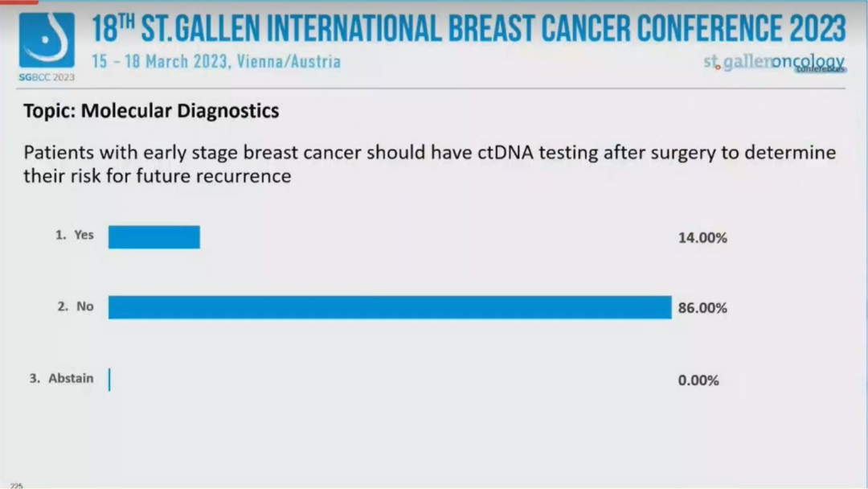The width and height of the screenshot is (868, 489).
Task: Select the '1. Yes' answer label
Action: (75, 235)
